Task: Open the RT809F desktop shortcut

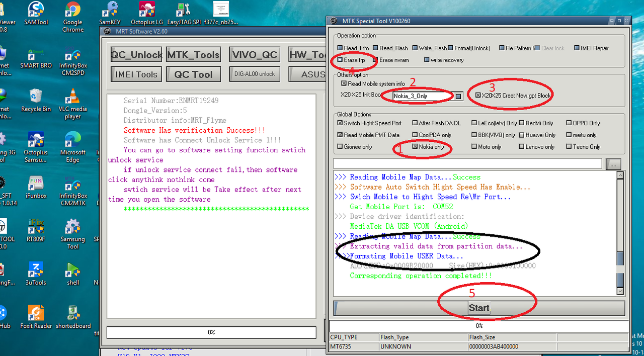Action: click(x=36, y=230)
